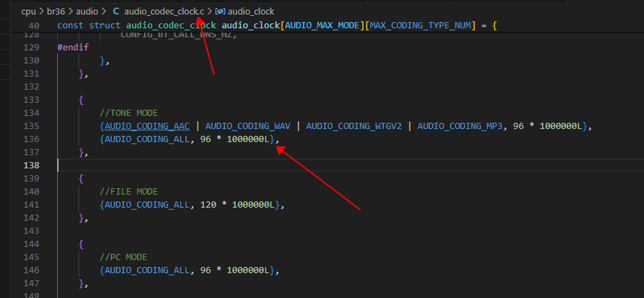Click 1000000L on line 146
Viewport: 644px width, 298px height.
[248, 270]
